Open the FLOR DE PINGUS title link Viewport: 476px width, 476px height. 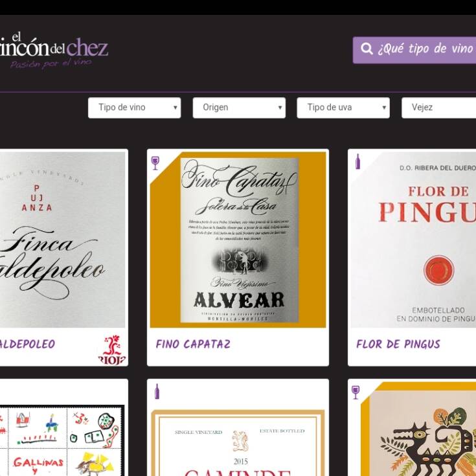398,344
